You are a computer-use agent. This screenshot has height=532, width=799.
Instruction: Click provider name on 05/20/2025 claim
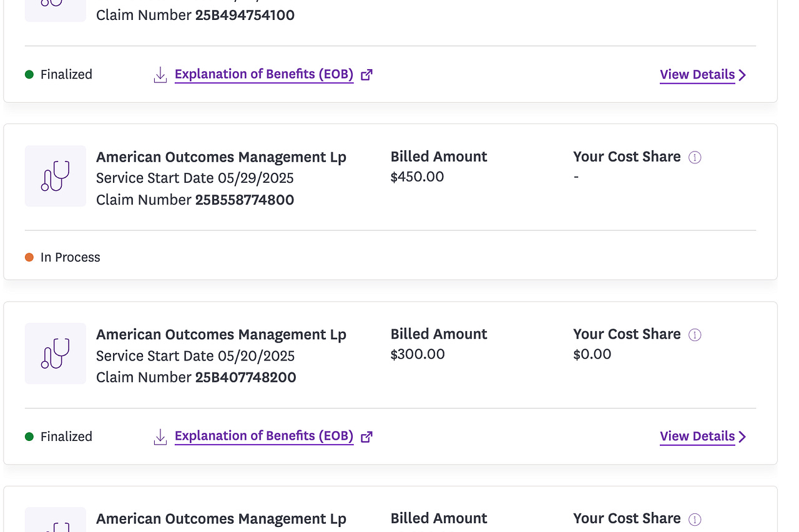point(221,335)
